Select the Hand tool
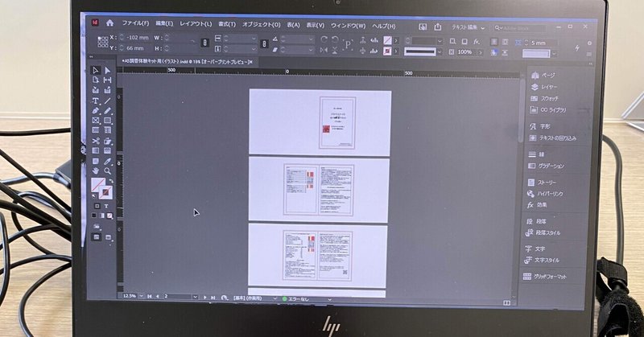Image resolution: width=644 pixels, height=337 pixels. 95,171
